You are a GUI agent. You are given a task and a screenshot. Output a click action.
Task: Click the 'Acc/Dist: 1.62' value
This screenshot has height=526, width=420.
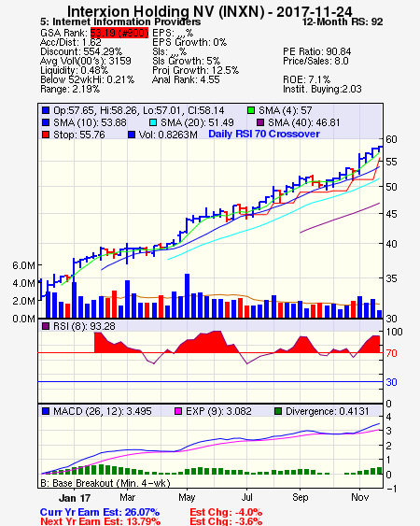[70, 42]
